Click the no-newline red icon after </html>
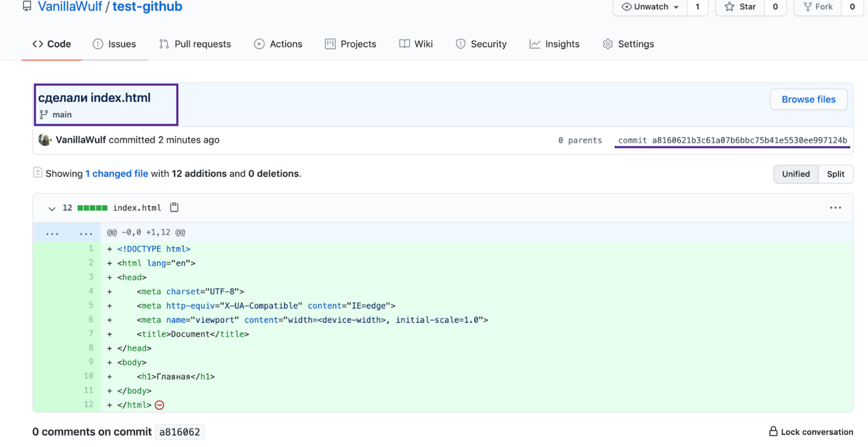 pyautogui.click(x=160, y=405)
